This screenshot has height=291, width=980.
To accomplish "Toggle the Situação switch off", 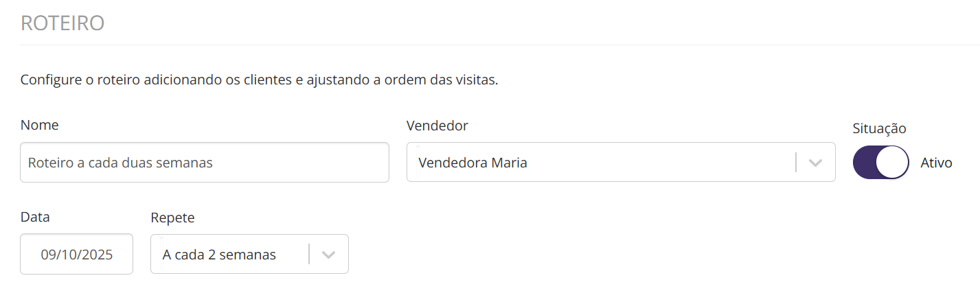I will [880, 163].
